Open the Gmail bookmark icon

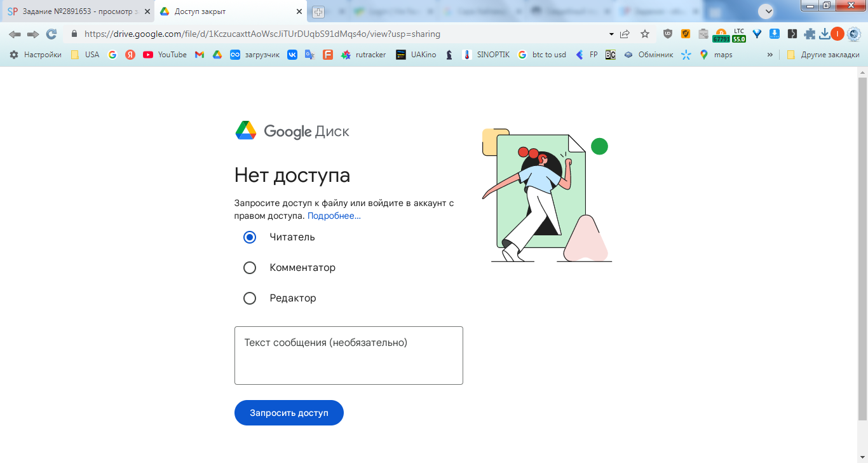pyautogui.click(x=200, y=55)
